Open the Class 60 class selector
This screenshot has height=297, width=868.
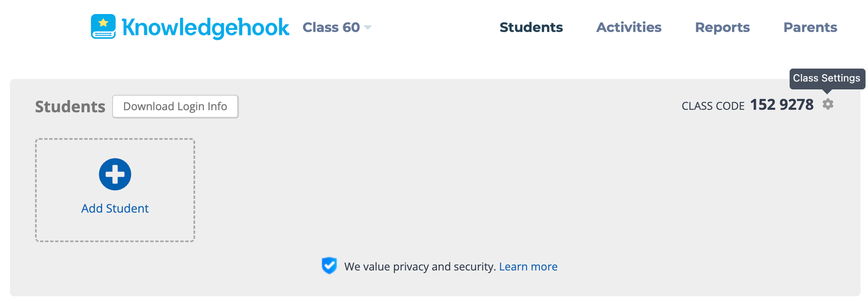click(x=337, y=28)
